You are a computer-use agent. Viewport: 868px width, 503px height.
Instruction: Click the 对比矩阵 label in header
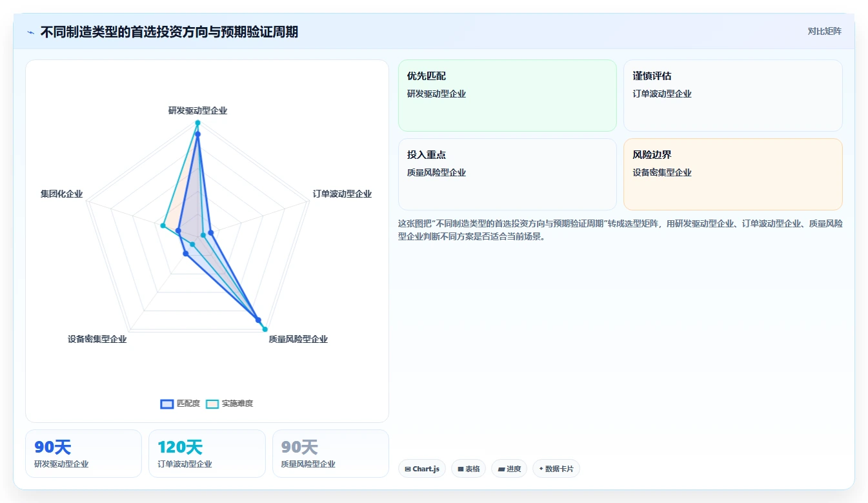(825, 31)
